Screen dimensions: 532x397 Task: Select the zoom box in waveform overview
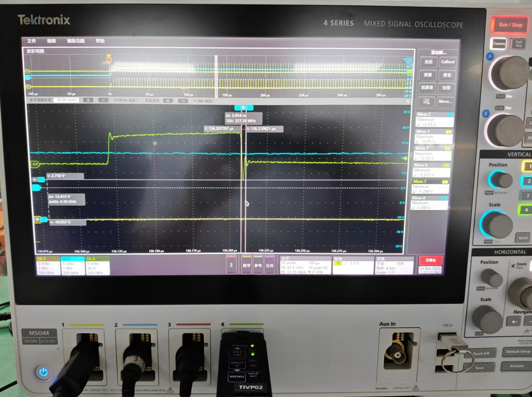coord(216,77)
